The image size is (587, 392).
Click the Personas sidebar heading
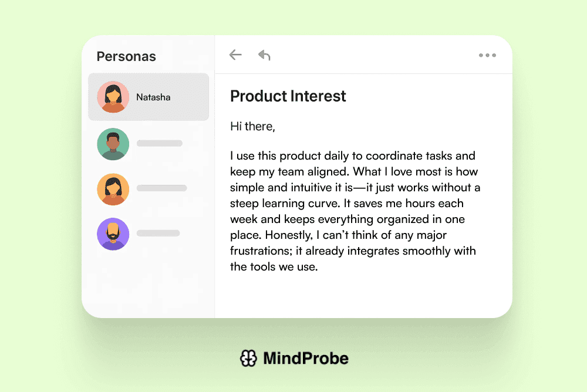126,56
